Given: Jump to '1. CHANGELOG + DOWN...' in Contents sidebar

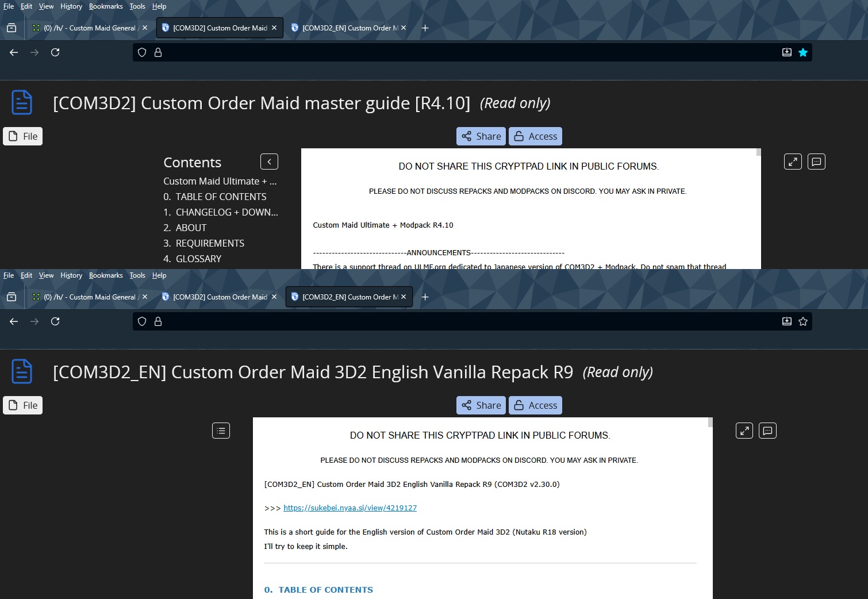Looking at the screenshot, I should coord(221,212).
